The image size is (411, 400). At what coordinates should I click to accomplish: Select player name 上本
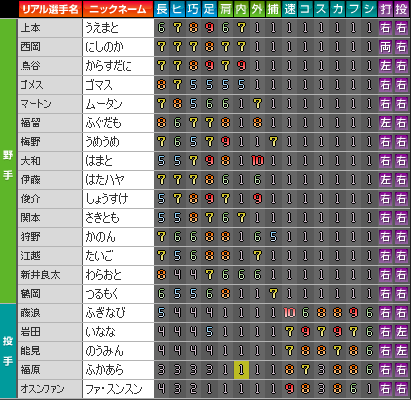tap(50, 28)
